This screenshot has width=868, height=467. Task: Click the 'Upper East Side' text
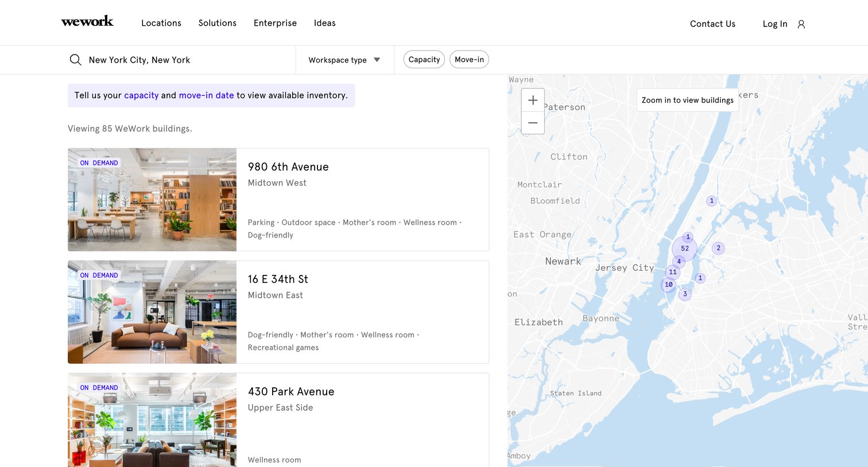click(281, 408)
